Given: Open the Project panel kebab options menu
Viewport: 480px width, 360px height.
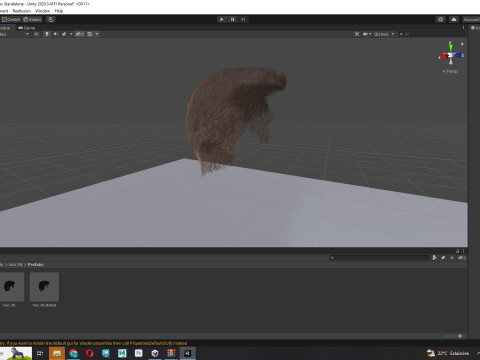Looking at the screenshot, I should click(463, 251).
